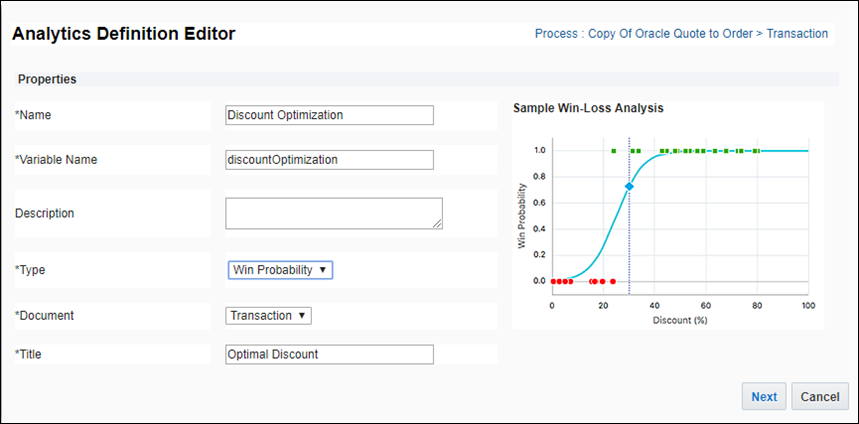Click Next to continue
Viewport: 859px width, 424px height.
764,397
